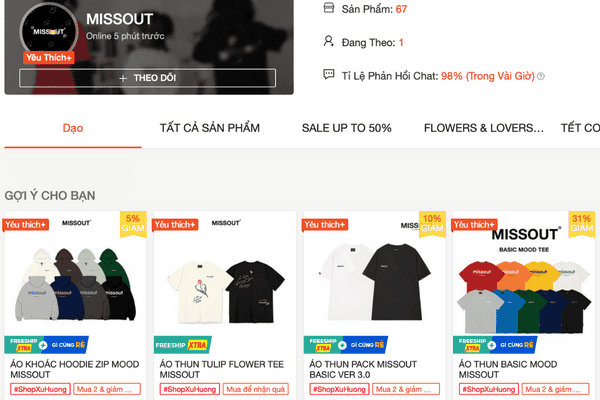
Task: Open the hoodie zip mood product image
Action: pos(75,283)
